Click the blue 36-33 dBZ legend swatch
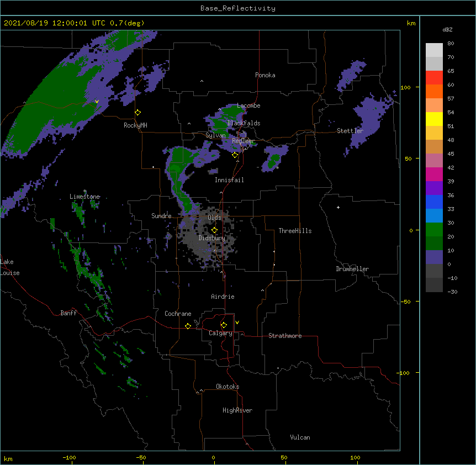The width and height of the screenshot is (476, 465). [x=434, y=202]
